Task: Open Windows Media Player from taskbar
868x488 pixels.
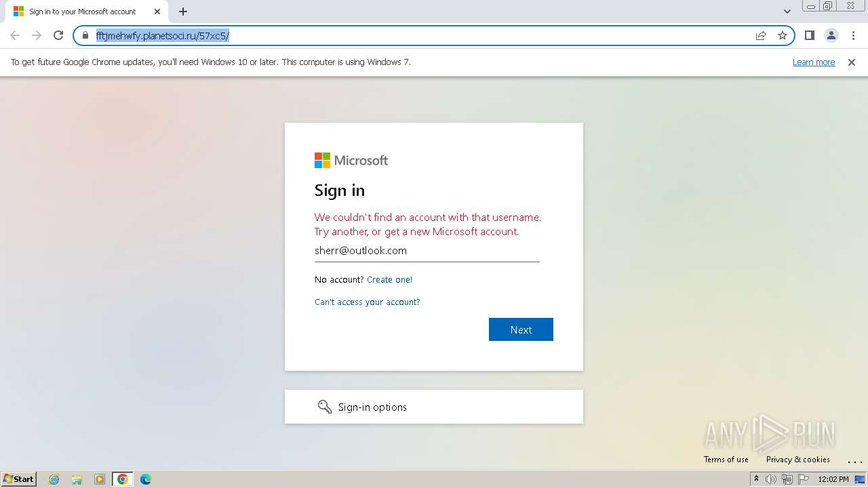Action: [100, 479]
